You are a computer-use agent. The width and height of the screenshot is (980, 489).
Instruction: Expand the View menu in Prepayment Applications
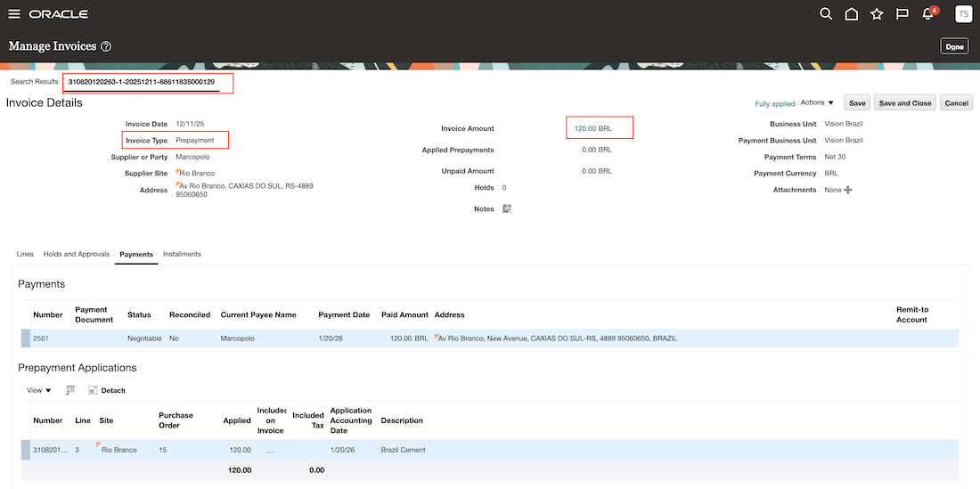[x=38, y=390]
